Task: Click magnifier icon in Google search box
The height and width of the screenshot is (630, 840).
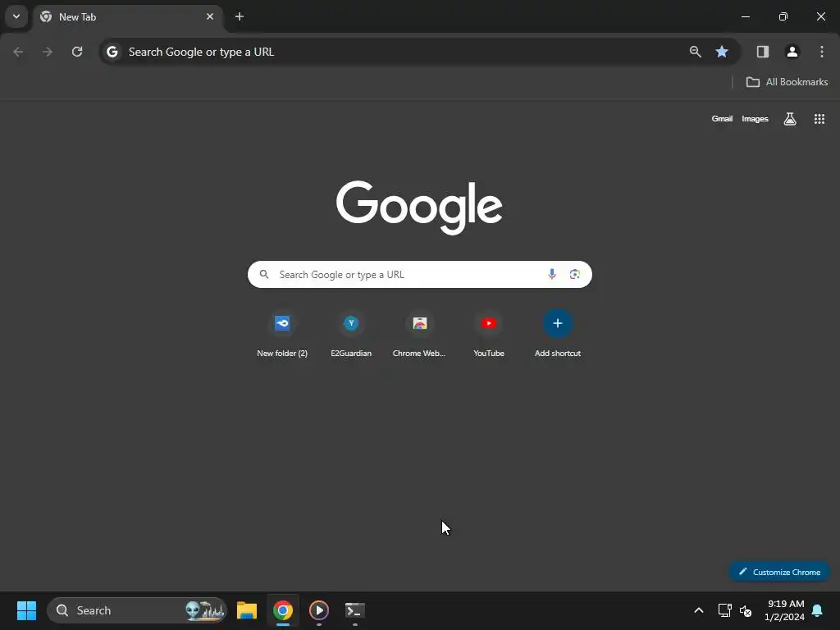Action: click(264, 274)
